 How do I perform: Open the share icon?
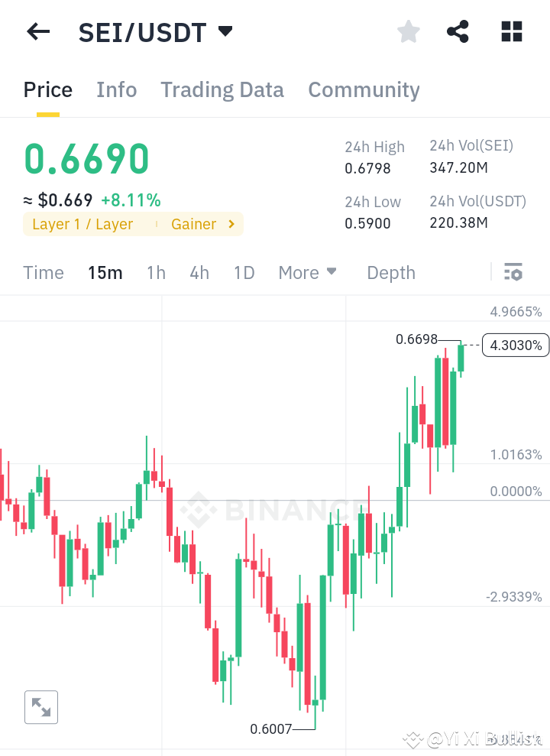tap(458, 31)
